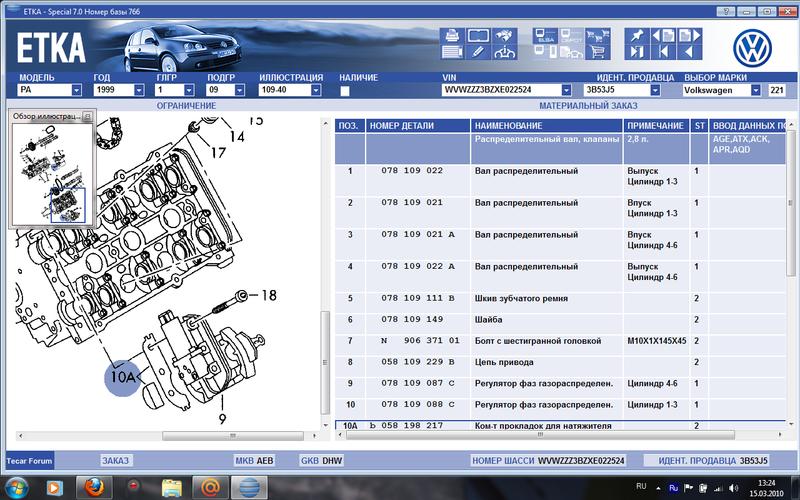Screen dimensions: 800x500
Task: Open Firefox from the taskbar
Action: tap(94, 487)
